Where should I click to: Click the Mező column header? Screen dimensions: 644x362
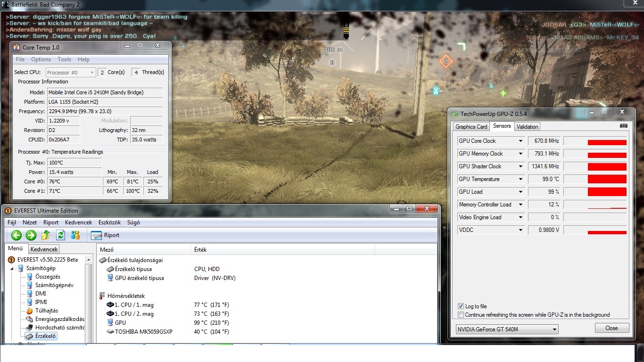(144, 250)
